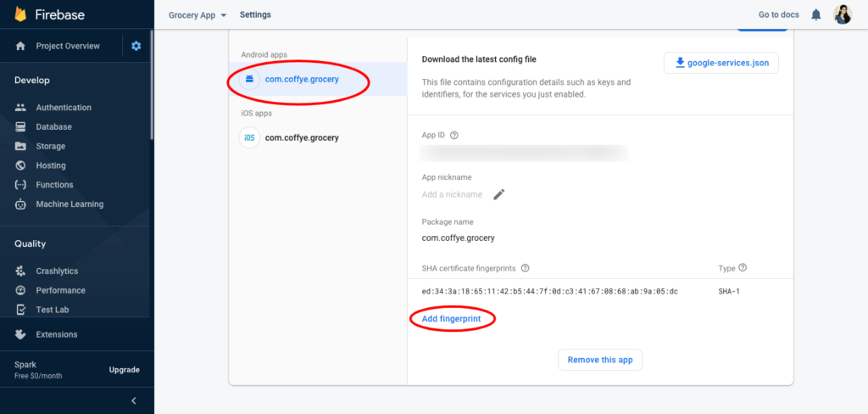Select the iOS app com.coffye.grocery
The width and height of the screenshot is (868, 414).
tap(301, 137)
